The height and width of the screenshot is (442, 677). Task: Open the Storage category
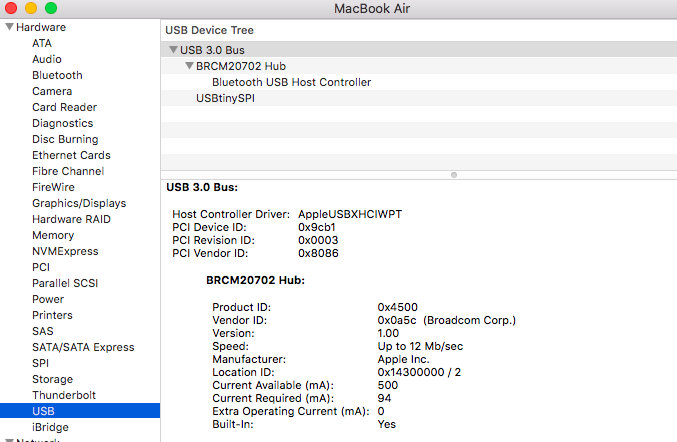(52, 379)
